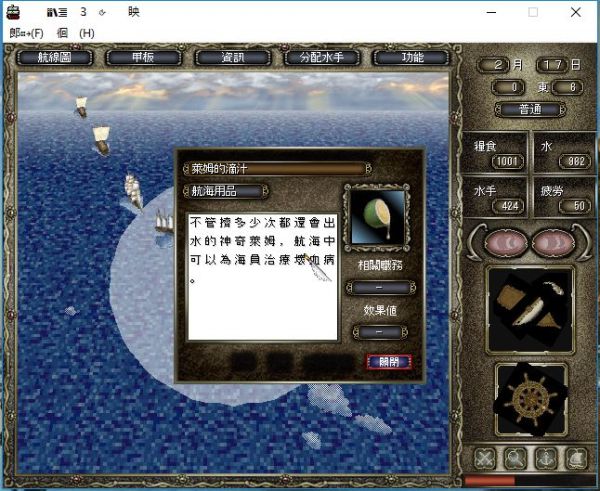This screenshot has width=600, height=491.
Task: Click the 普通 speed mode button
Action: 530,109
